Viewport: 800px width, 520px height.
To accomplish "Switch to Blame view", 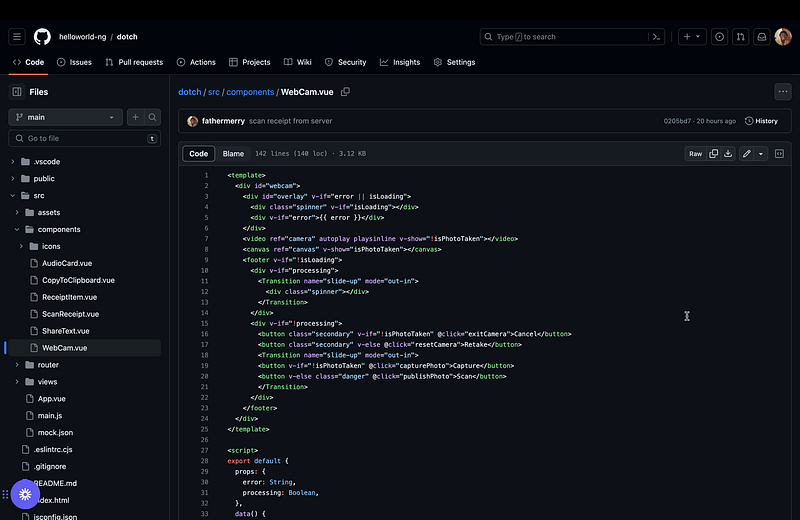I will pyautogui.click(x=233, y=154).
